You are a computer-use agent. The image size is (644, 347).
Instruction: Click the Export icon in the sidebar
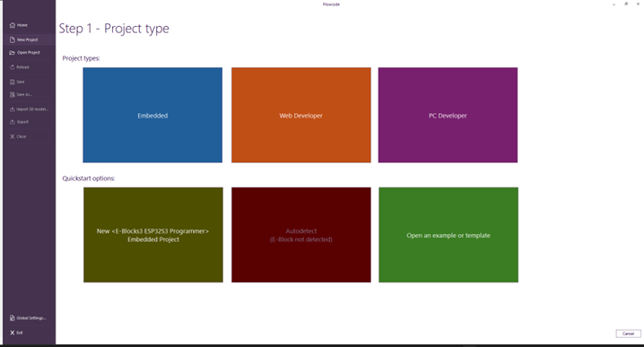(13, 122)
